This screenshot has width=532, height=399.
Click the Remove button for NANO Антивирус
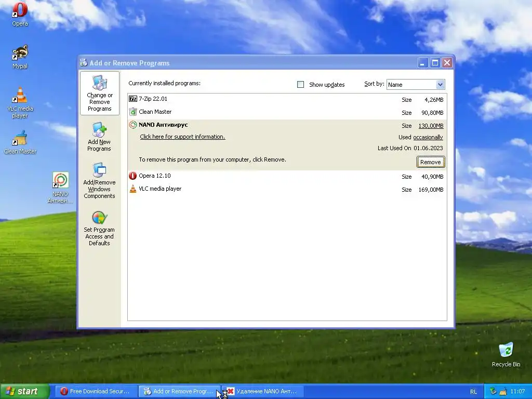(x=431, y=162)
